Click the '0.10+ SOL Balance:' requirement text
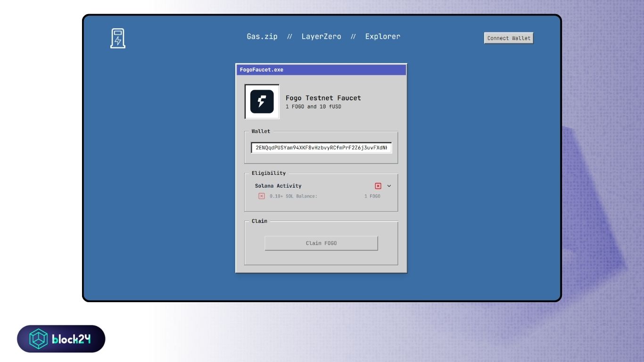Image resolution: width=644 pixels, height=362 pixels. (293, 196)
